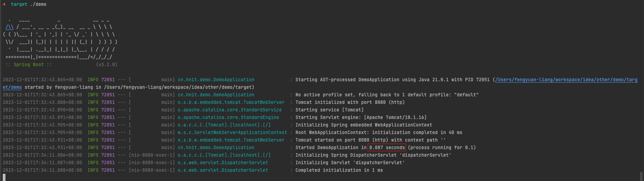
Task: Click the wrapped "et/demo" link
Action: point(12,87)
